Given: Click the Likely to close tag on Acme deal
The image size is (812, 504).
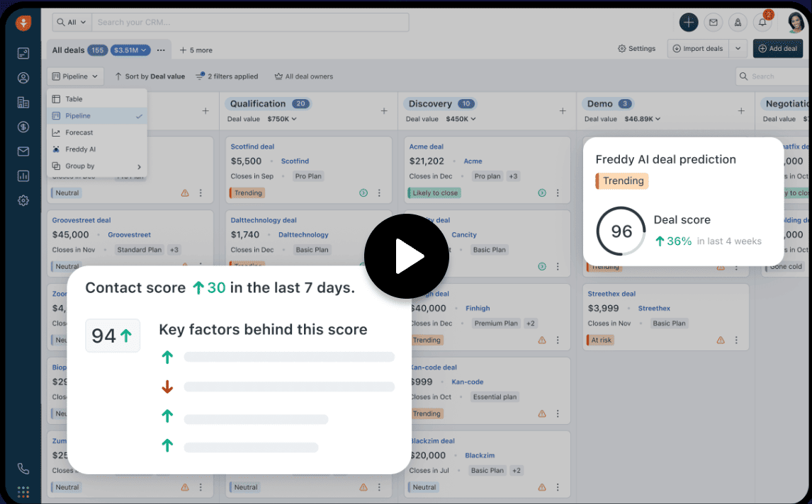Looking at the screenshot, I should (434, 193).
